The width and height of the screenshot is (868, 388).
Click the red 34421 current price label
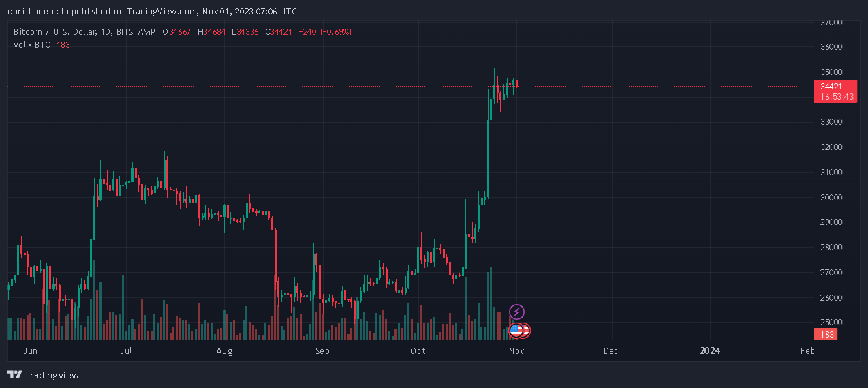pyautogui.click(x=831, y=87)
